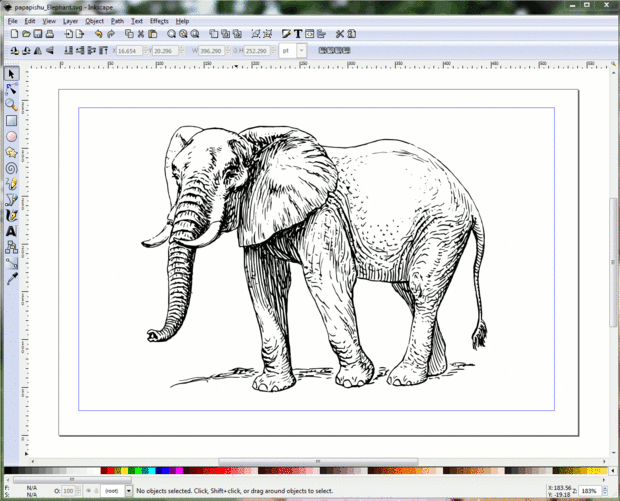Open the XML editor icon
The height and width of the screenshot is (501, 620).
(x=310, y=34)
